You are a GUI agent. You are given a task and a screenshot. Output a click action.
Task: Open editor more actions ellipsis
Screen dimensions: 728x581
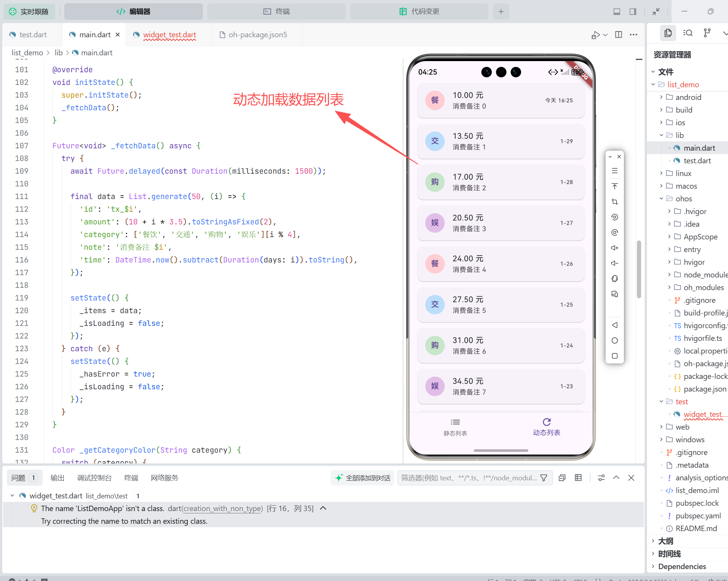[634, 35]
